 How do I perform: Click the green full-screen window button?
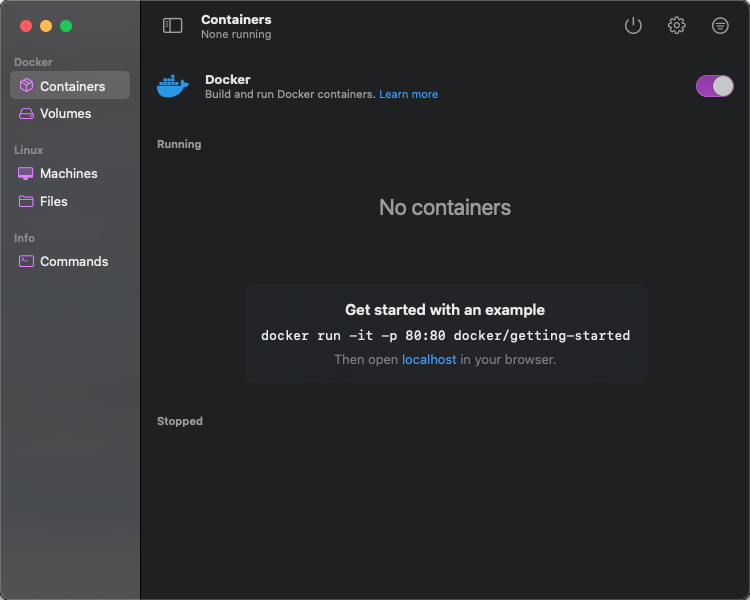click(66, 26)
